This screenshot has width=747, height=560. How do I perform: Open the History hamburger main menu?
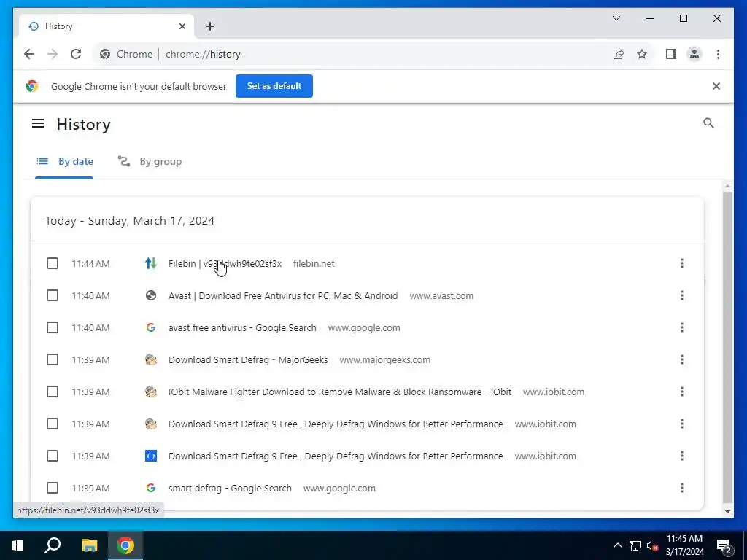[x=38, y=124]
